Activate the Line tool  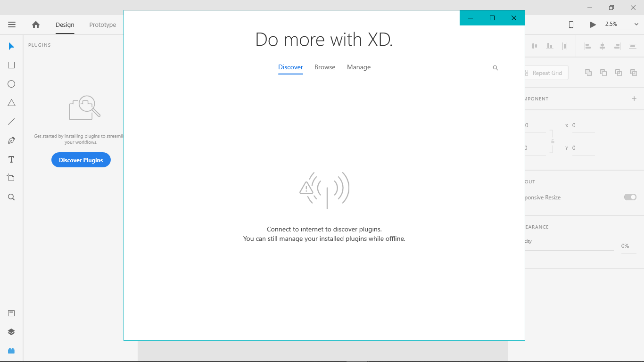click(x=11, y=122)
